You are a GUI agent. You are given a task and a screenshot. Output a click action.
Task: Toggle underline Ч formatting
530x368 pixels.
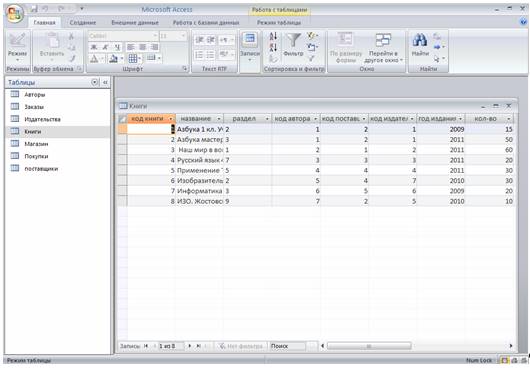coord(117,47)
